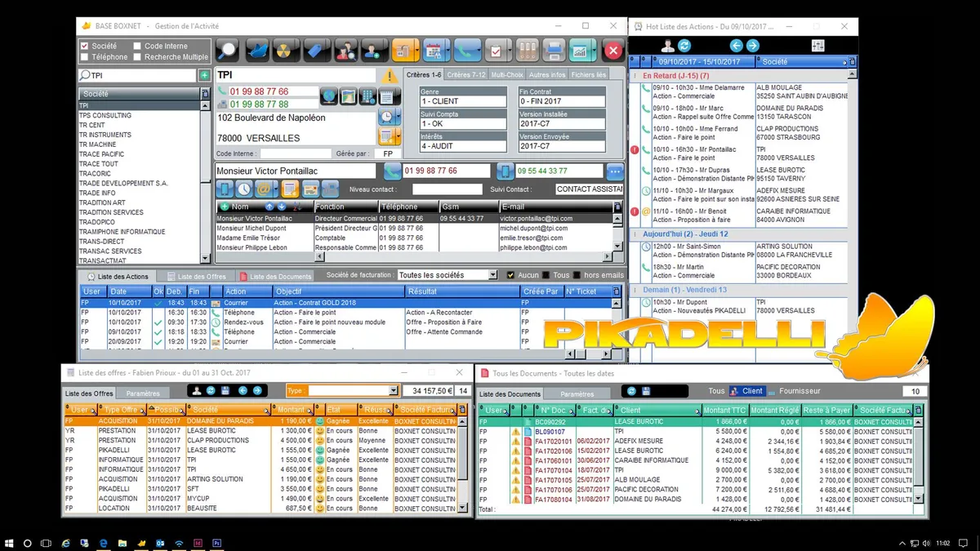Open the search contacts (people with magnifier) icon
The width and height of the screenshot is (980, 551).
345,50
